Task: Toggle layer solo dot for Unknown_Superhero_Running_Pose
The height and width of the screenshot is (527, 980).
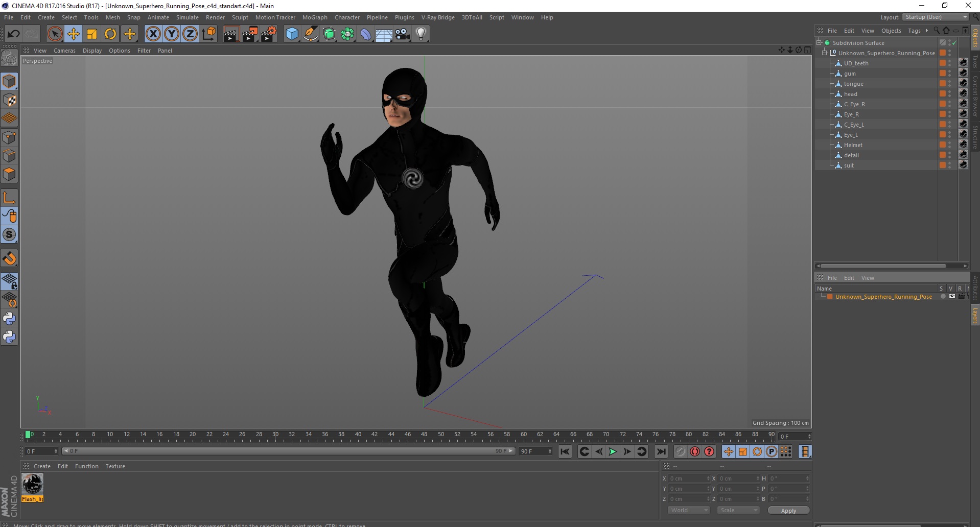Action: click(x=943, y=296)
